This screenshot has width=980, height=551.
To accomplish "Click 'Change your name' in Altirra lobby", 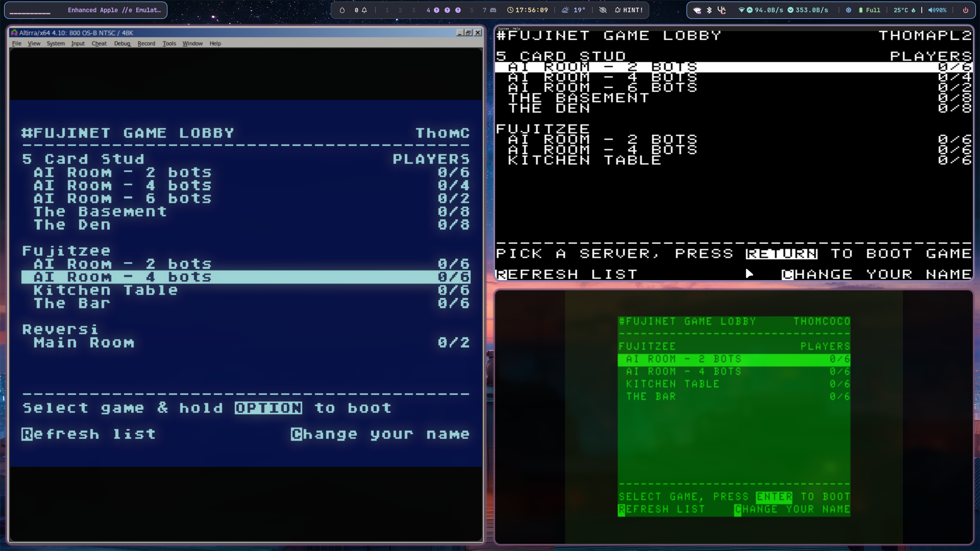I will click(x=380, y=434).
